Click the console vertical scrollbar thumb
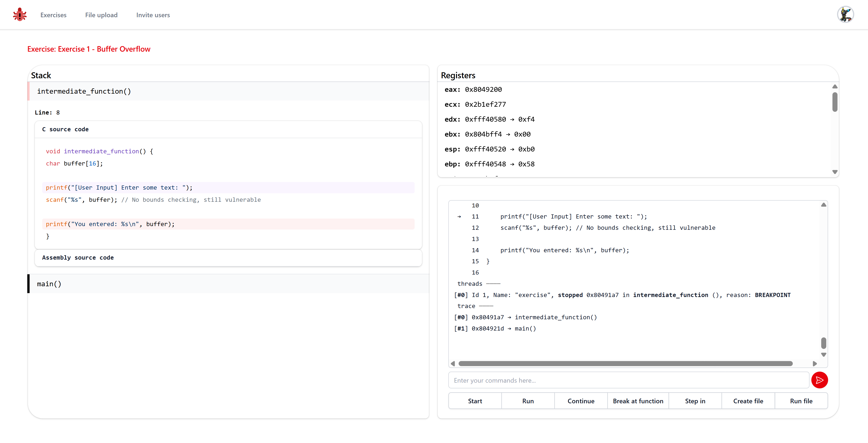Viewport: 868px width, 443px height. point(824,343)
